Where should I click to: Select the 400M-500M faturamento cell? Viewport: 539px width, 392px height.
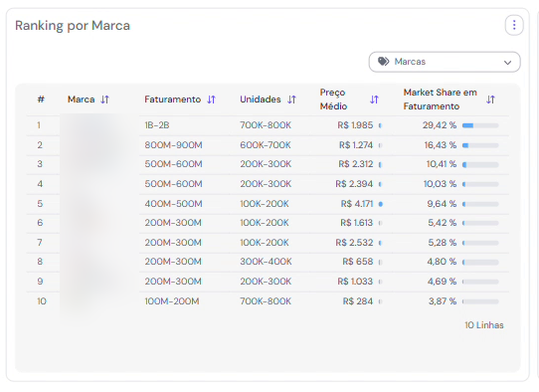click(x=173, y=204)
